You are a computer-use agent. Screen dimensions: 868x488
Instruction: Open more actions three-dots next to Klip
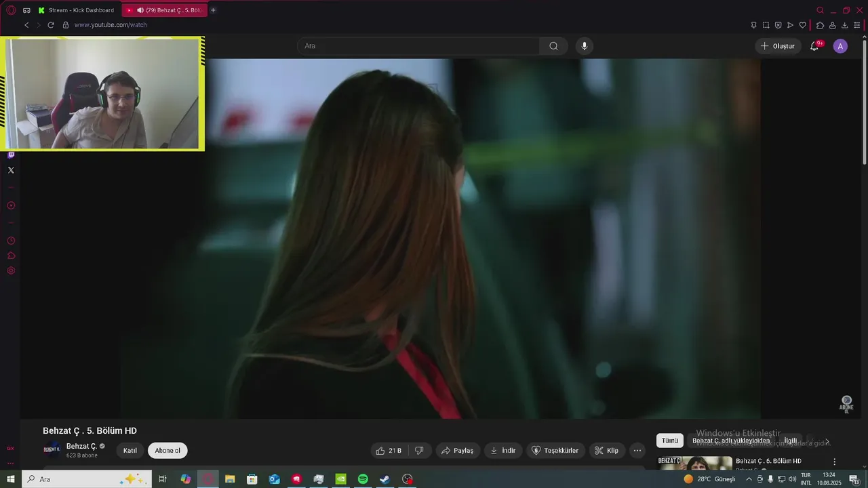pos(637,451)
